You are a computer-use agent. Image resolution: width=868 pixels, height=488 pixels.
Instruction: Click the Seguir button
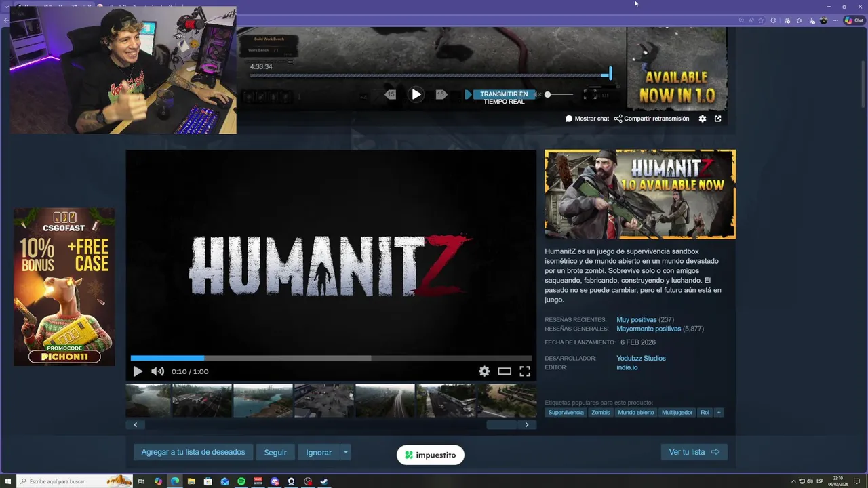click(x=275, y=452)
